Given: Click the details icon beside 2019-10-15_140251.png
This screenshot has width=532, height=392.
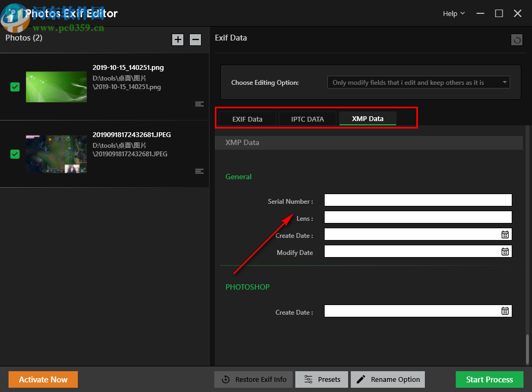Looking at the screenshot, I should [x=199, y=103].
